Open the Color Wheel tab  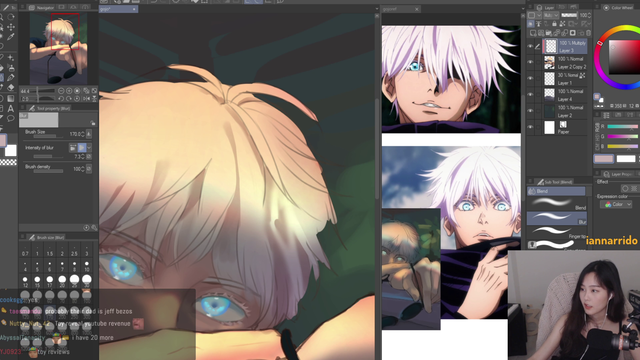coord(618,7)
